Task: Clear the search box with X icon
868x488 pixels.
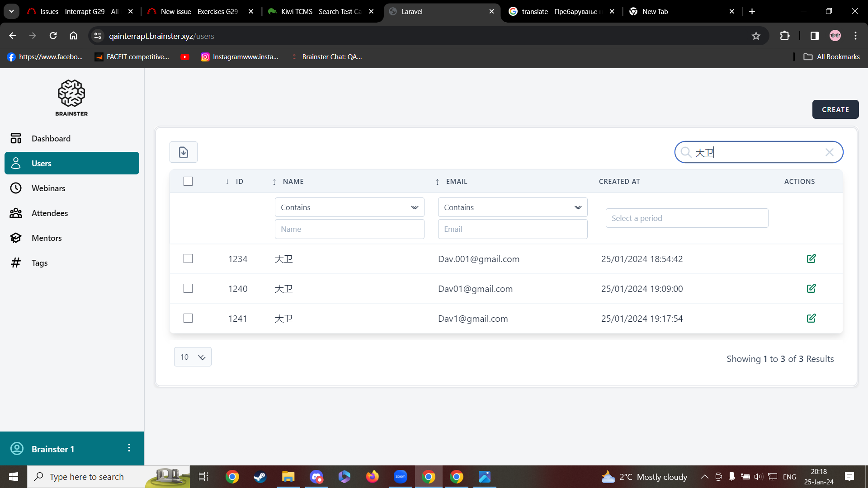Action: [829, 152]
